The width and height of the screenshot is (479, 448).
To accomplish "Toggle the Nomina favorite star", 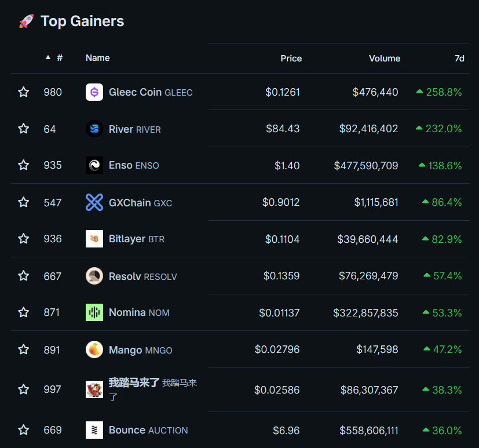I will click(x=24, y=312).
